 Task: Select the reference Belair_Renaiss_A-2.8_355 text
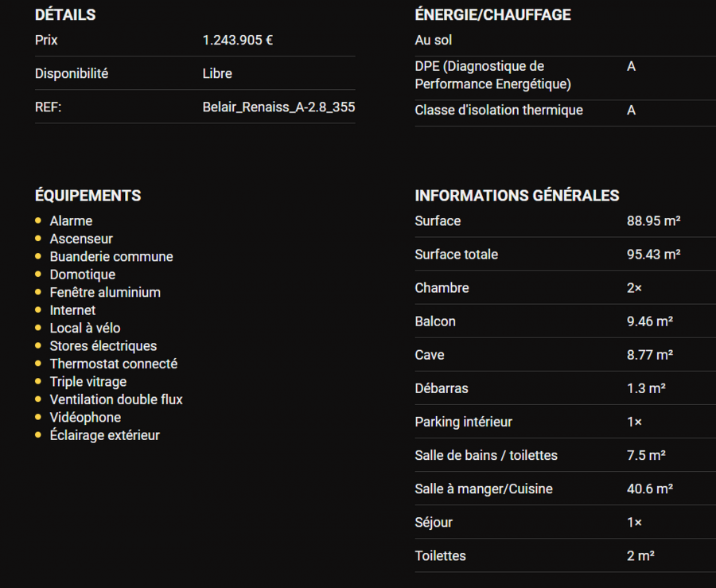tap(278, 107)
